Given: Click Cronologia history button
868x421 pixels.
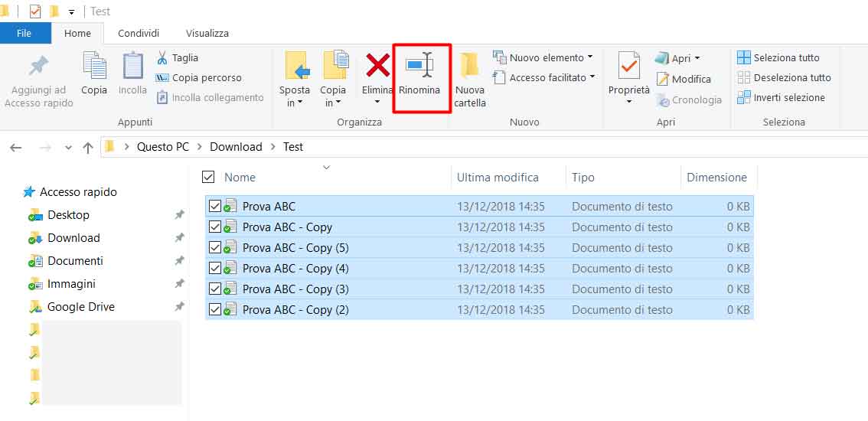Looking at the screenshot, I should pyautogui.click(x=689, y=100).
